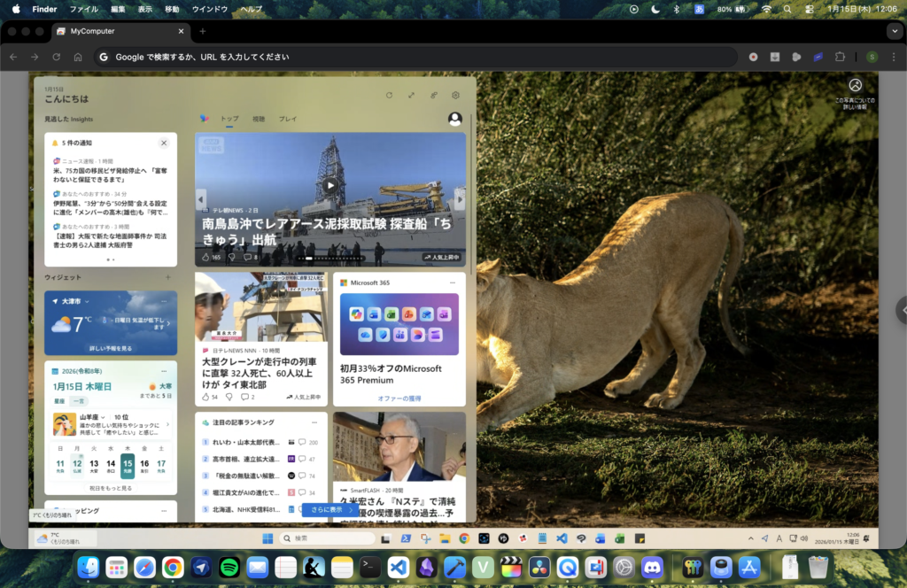Open Spotify from the Dock
This screenshot has width=907, height=588.
pyautogui.click(x=229, y=567)
